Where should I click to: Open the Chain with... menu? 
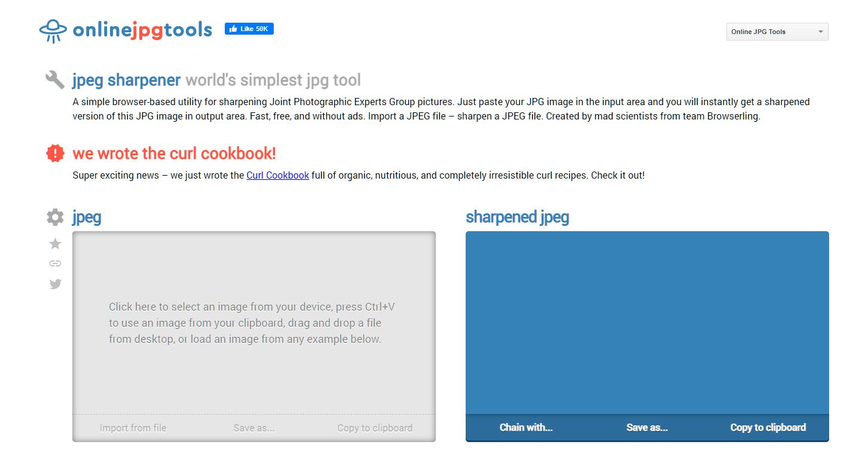(526, 427)
